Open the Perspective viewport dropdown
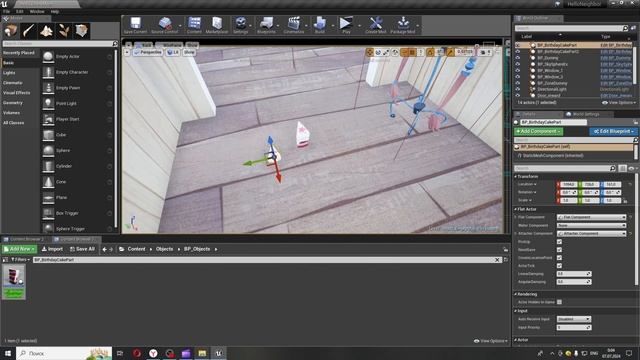Screen dimensions: 640x360 coord(147,52)
